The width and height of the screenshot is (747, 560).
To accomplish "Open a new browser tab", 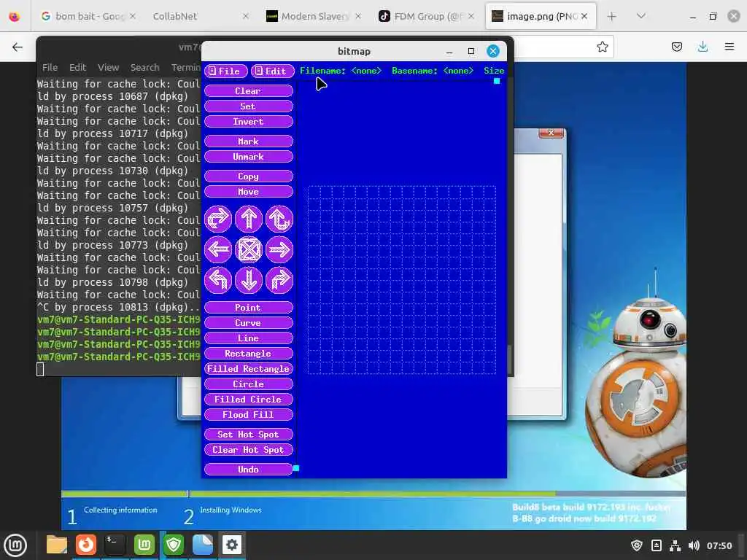I will click(x=612, y=16).
